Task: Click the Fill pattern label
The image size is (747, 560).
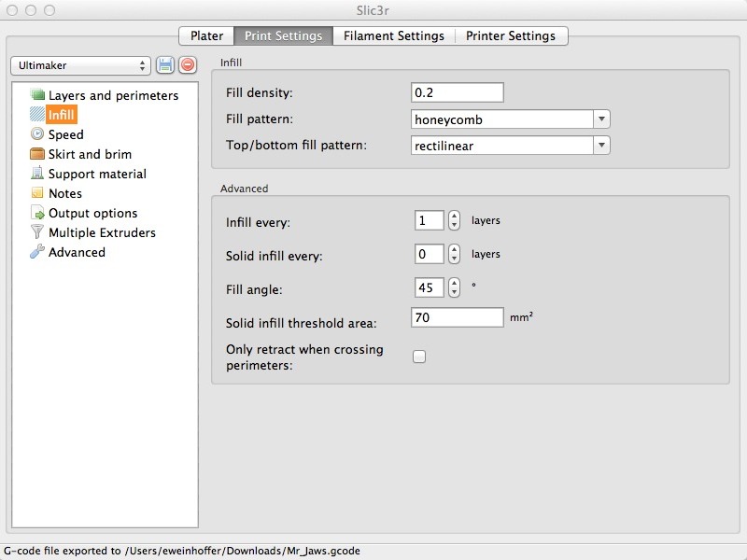Action: click(260, 119)
